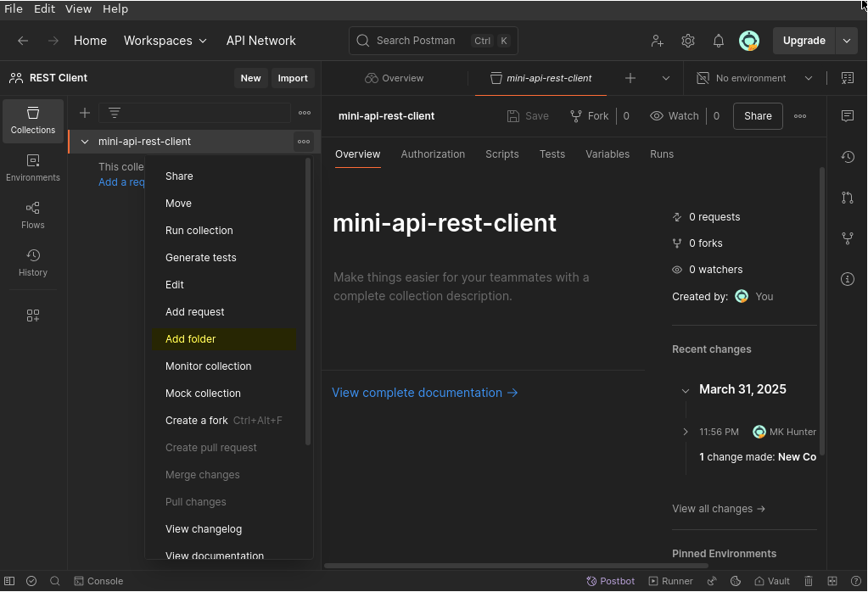Switch to the Authorization tab

point(433,154)
